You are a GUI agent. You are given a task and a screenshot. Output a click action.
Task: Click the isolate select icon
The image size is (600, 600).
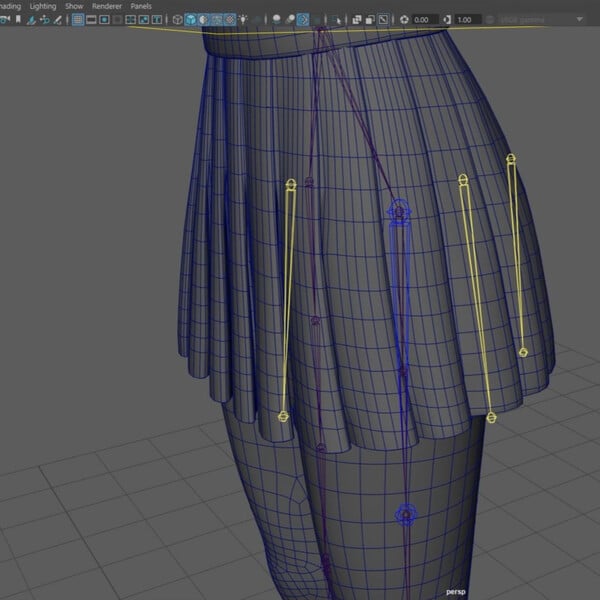[337, 20]
